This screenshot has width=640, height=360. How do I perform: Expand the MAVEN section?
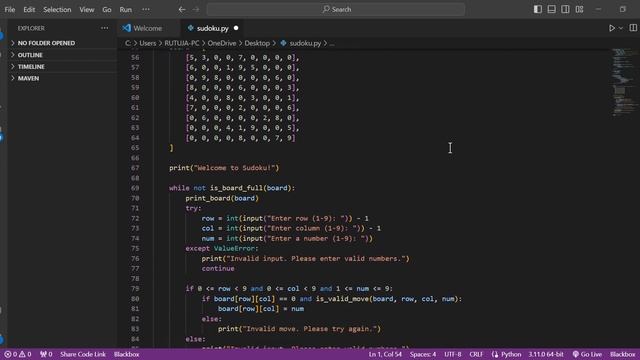tap(61, 78)
